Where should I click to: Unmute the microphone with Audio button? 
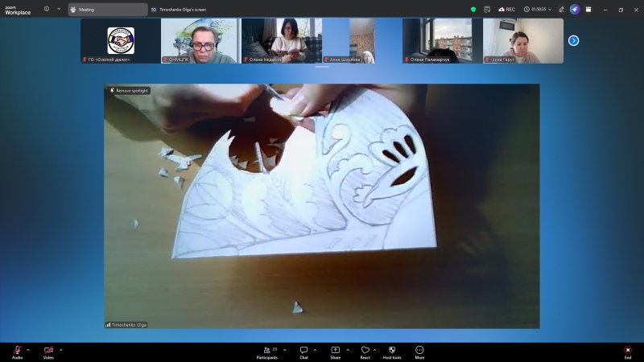pyautogui.click(x=17, y=351)
